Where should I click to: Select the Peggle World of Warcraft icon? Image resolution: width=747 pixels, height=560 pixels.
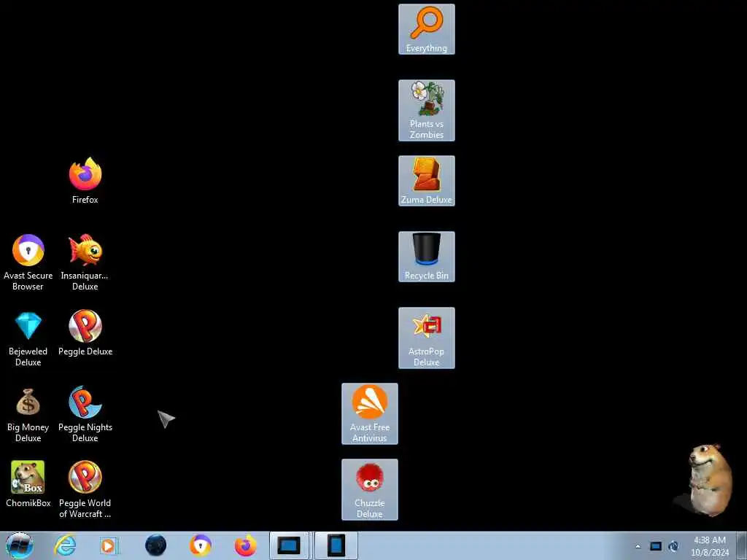85,489
